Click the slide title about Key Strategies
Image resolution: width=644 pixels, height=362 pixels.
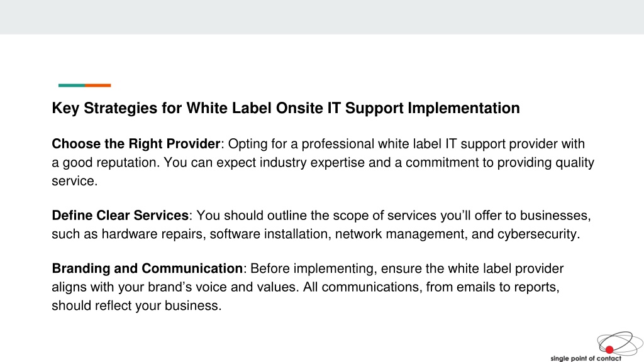pos(286,108)
